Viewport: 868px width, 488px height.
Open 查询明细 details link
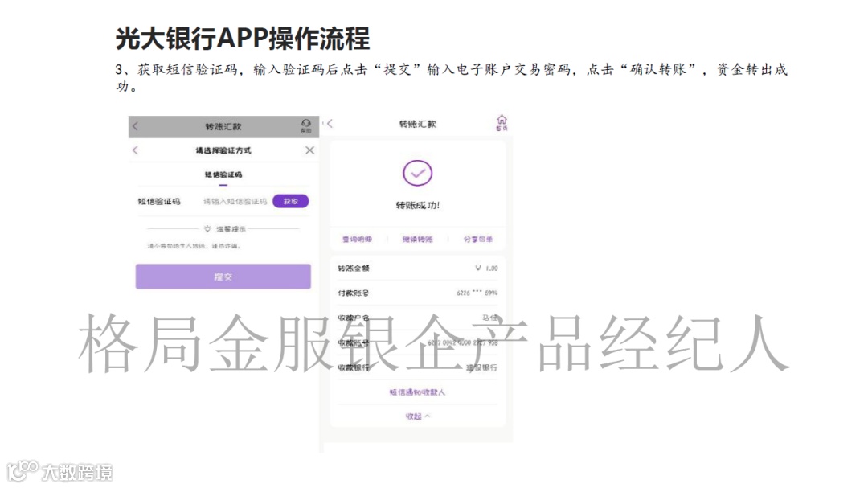pyautogui.click(x=357, y=240)
